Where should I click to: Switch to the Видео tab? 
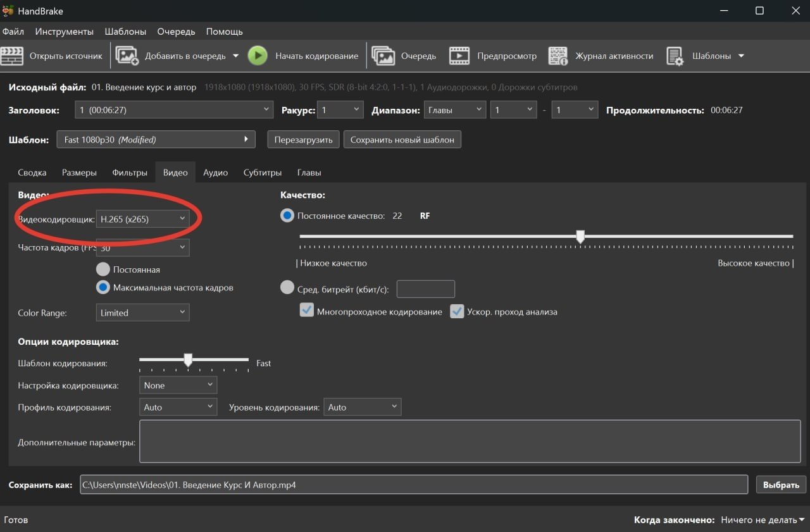[x=175, y=173]
